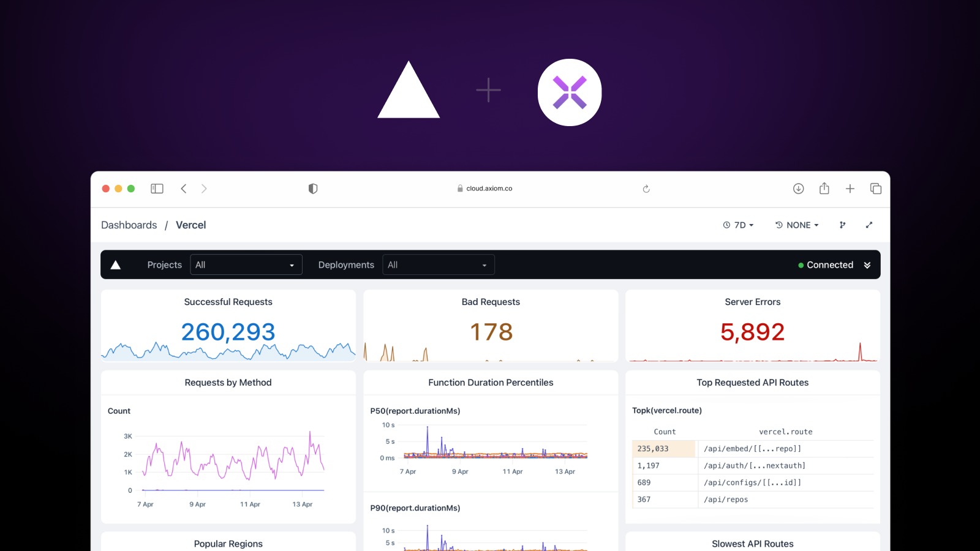Enter fullscreen with the expand arrows icon
This screenshot has height=551, width=980.
[869, 225]
